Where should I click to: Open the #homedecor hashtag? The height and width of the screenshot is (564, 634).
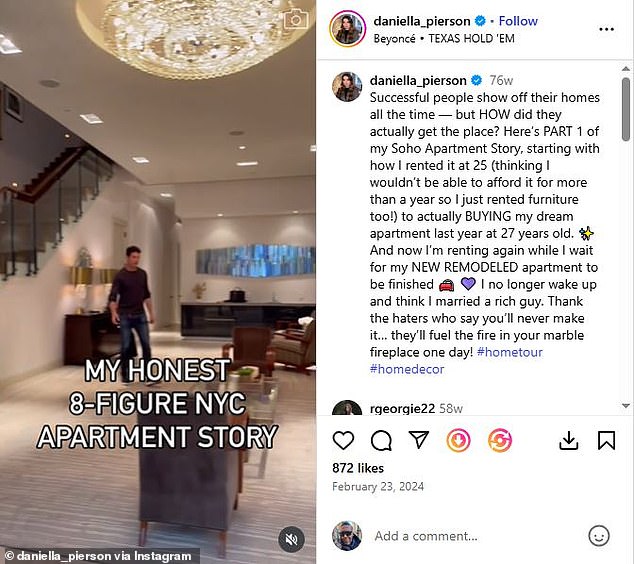click(x=407, y=369)
